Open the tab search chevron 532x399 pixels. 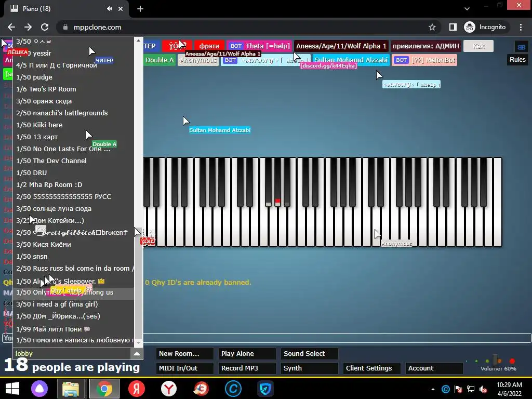[x=467, y=9]
